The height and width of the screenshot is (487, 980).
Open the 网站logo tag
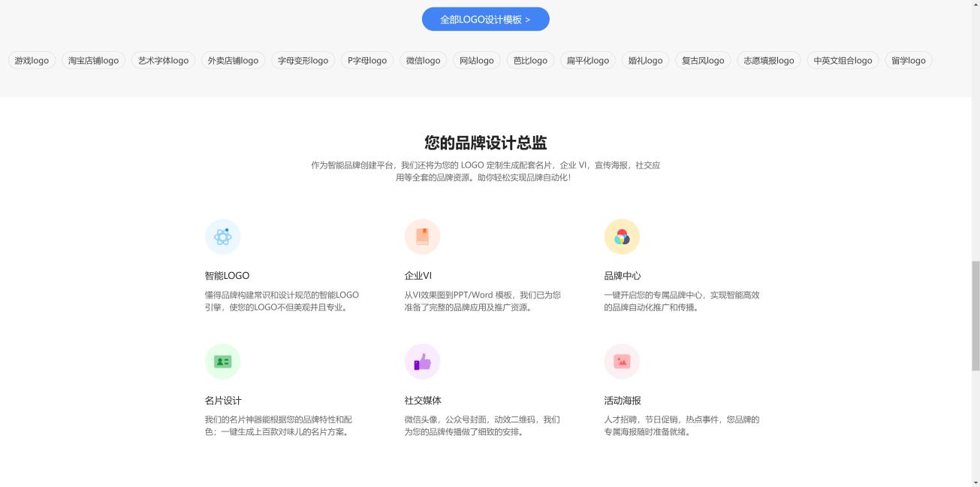pos(477,60)
